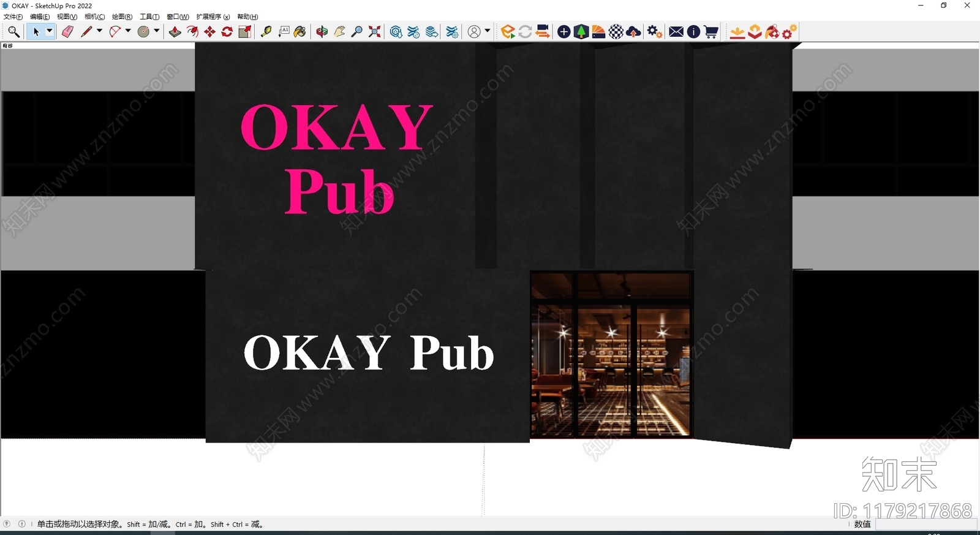
Task: Click the info circle icon
Action: click(693, 32)
